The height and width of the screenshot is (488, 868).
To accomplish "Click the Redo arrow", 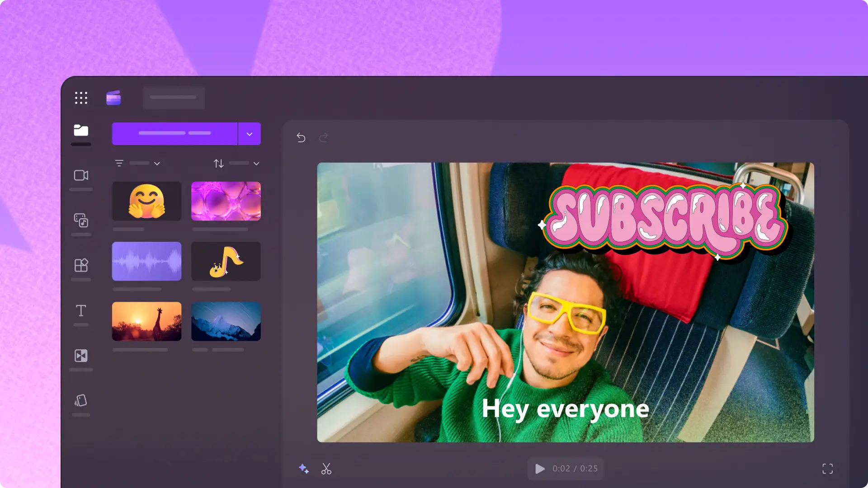I will (324, 138).
